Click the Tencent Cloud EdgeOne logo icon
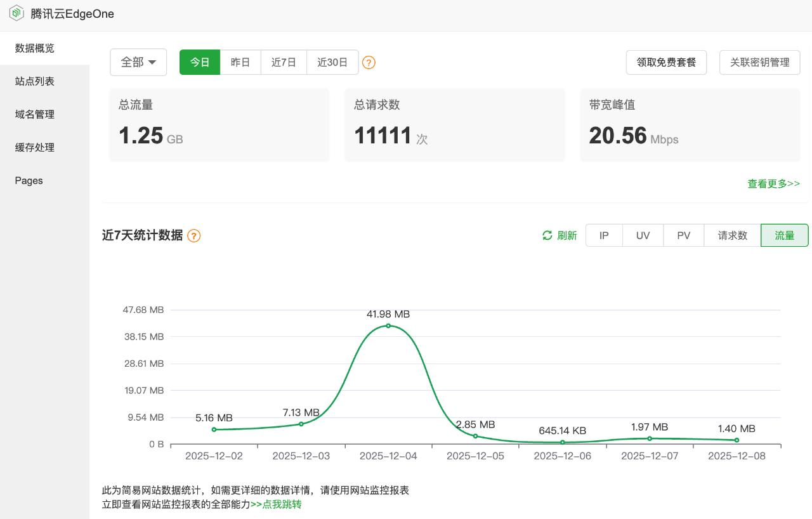 [16, 13]
